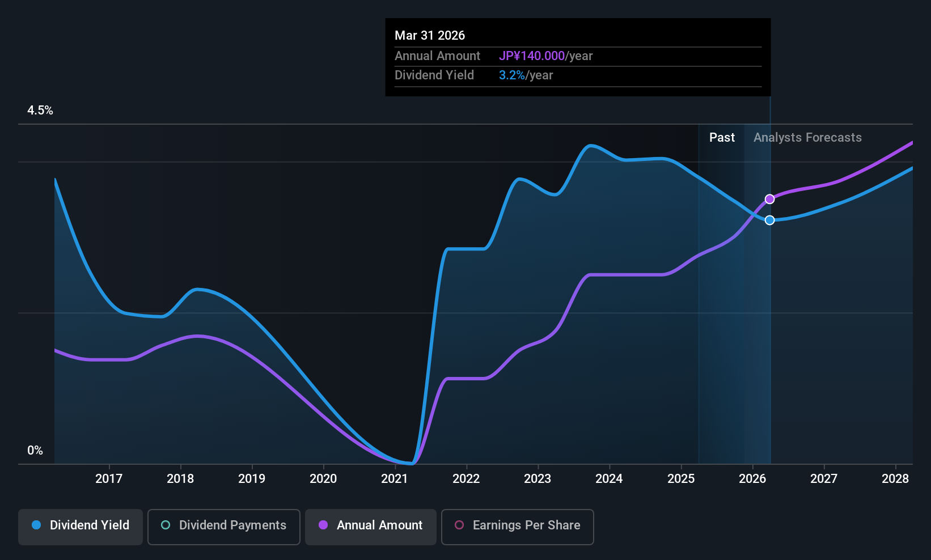
Task: Select the Dividend Payments legend circle icon
Action: pos(165,525)
